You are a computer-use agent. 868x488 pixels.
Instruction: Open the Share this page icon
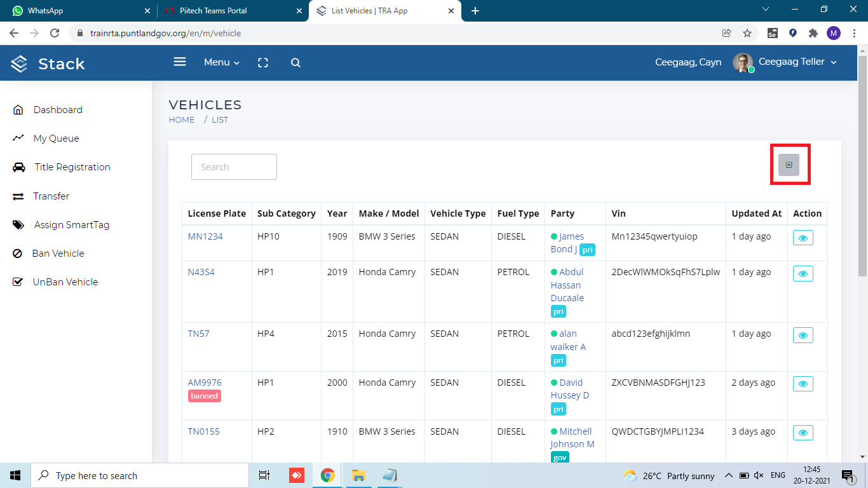(726, 33)
